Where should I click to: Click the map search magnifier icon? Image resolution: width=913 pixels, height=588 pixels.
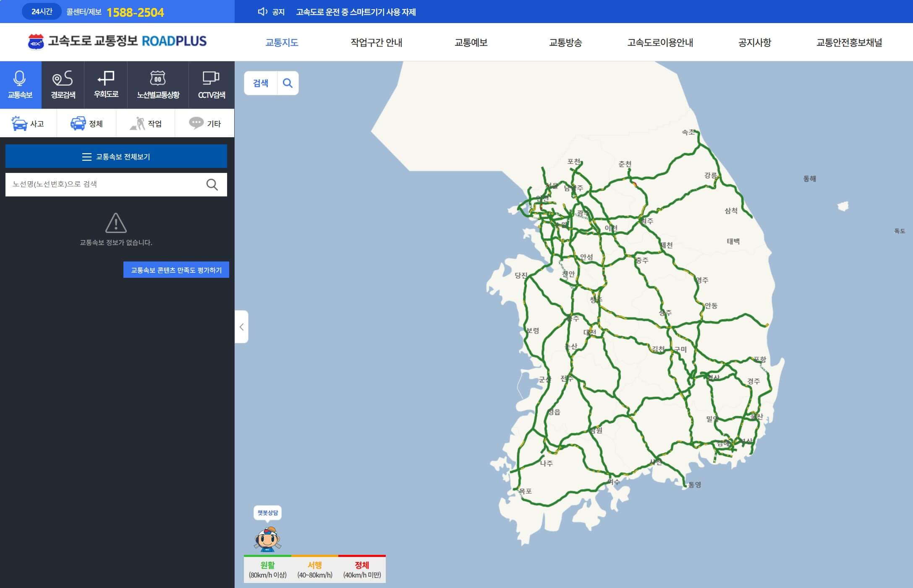point(288,83)
